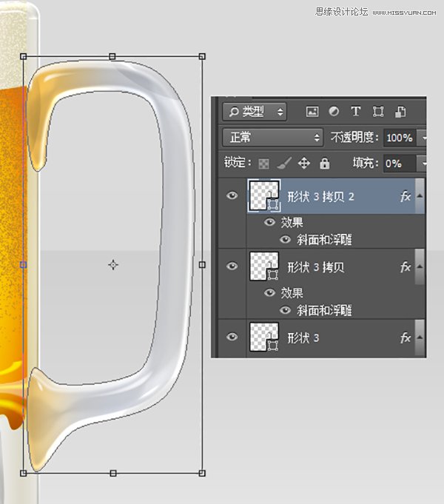Screen dimensions: 444x504
Task: Lock image pixels brush icon
Action: click(284, 164)
